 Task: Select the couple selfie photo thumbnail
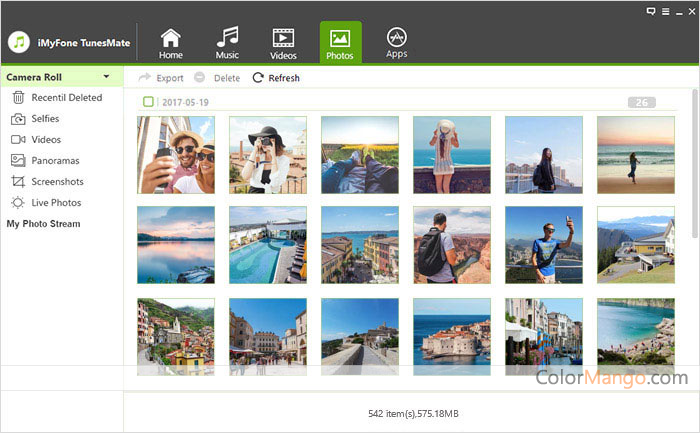(x=175, y=154)
